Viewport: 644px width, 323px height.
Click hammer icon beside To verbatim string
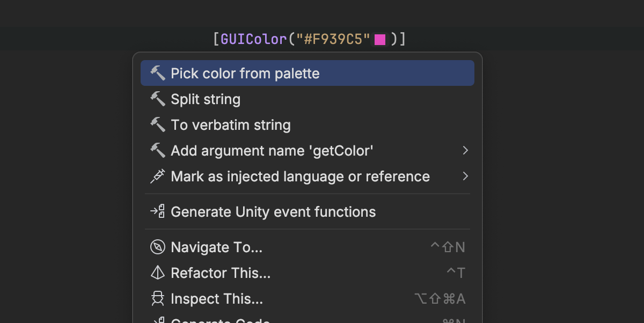pos(157,124)
